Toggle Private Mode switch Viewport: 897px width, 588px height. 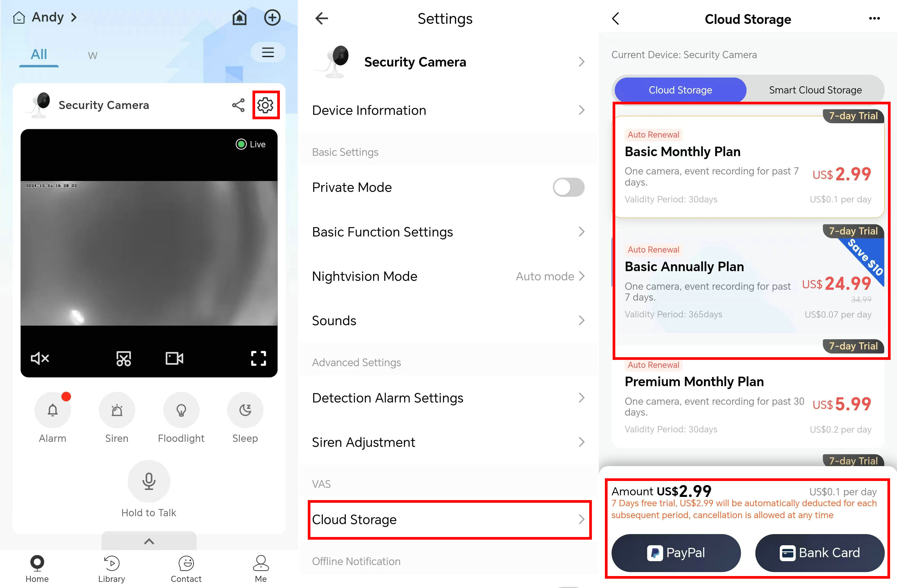coord(568,187)
